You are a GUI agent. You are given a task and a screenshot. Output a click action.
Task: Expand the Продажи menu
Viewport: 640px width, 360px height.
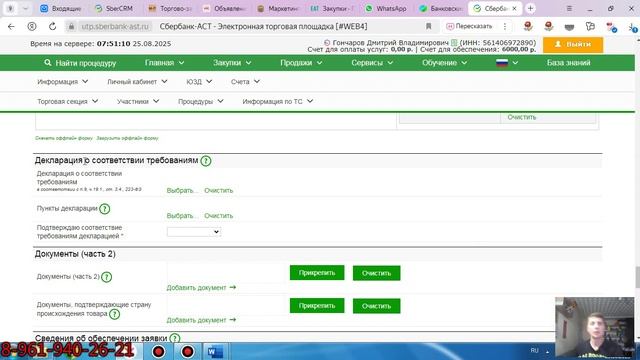[301, 63]
